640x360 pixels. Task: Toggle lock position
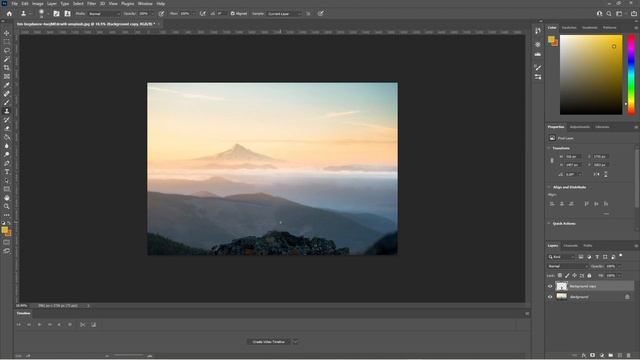(575, 276)
